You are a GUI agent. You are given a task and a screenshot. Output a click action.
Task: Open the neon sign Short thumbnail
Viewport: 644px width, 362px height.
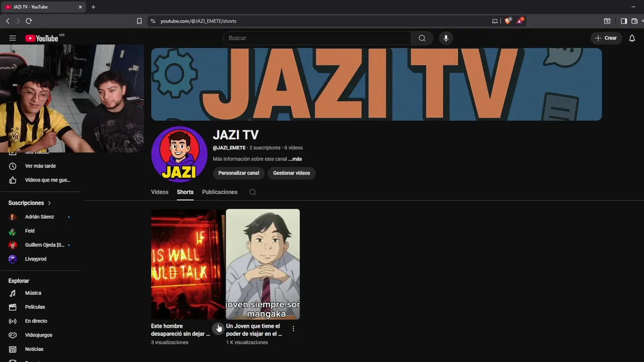188,264
